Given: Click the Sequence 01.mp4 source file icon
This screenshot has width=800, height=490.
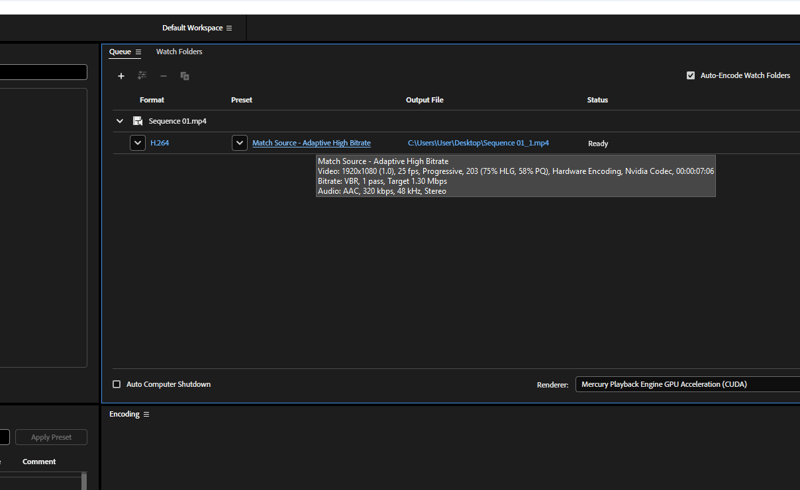Looking at the screenshot, I should (138, 121).
